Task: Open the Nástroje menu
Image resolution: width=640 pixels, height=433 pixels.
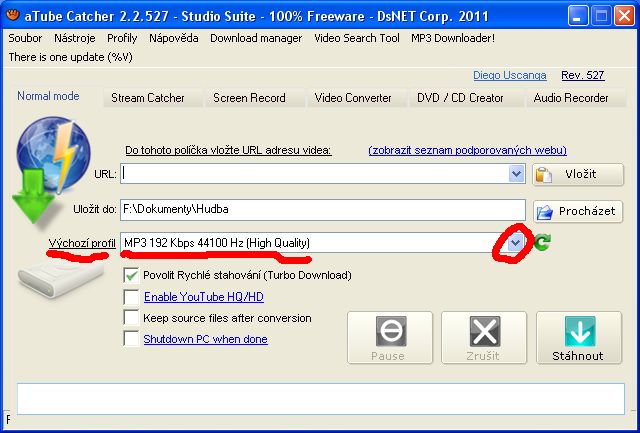Action: click(x=75, y=38)
